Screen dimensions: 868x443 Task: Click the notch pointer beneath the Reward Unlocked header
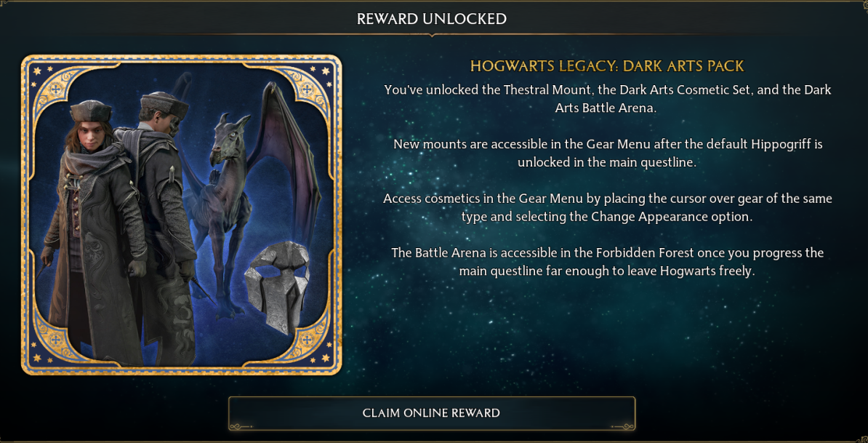click(432, 36)
